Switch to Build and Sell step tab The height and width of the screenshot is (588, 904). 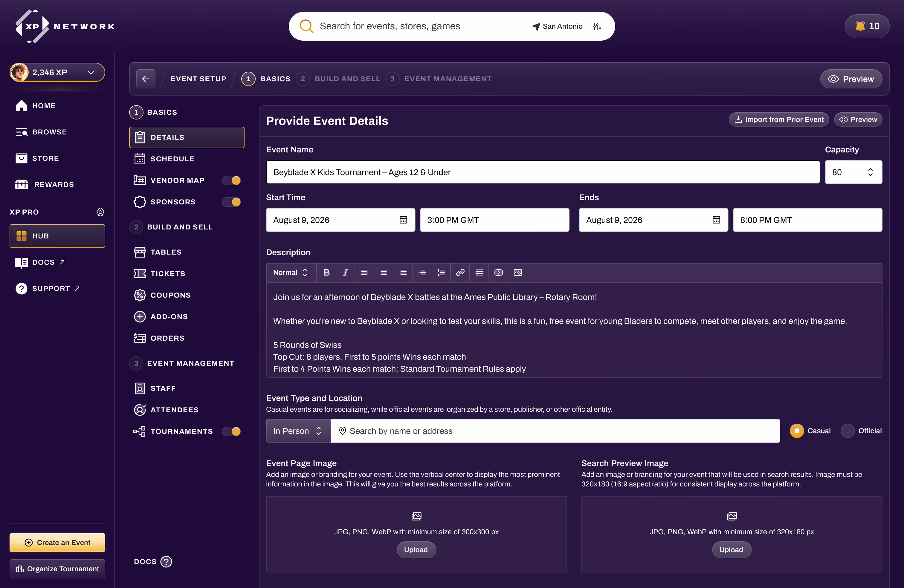(338, 79)
